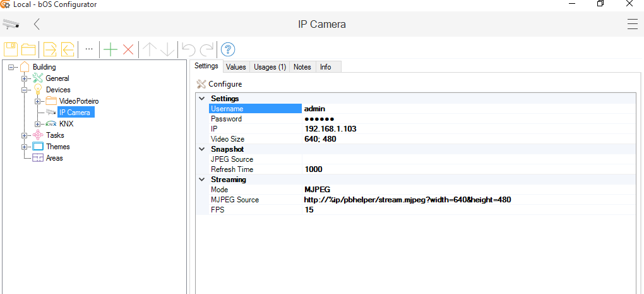Collapse the Streaming property section

[202, 180]
